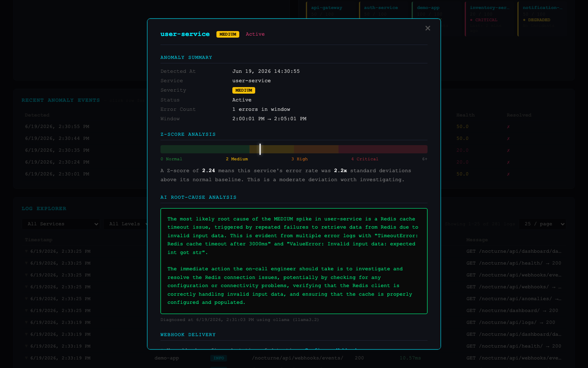Click the Health column header in Recent Anomaly Events
Screen dimensions: 588x368
[x=465, y=115]
